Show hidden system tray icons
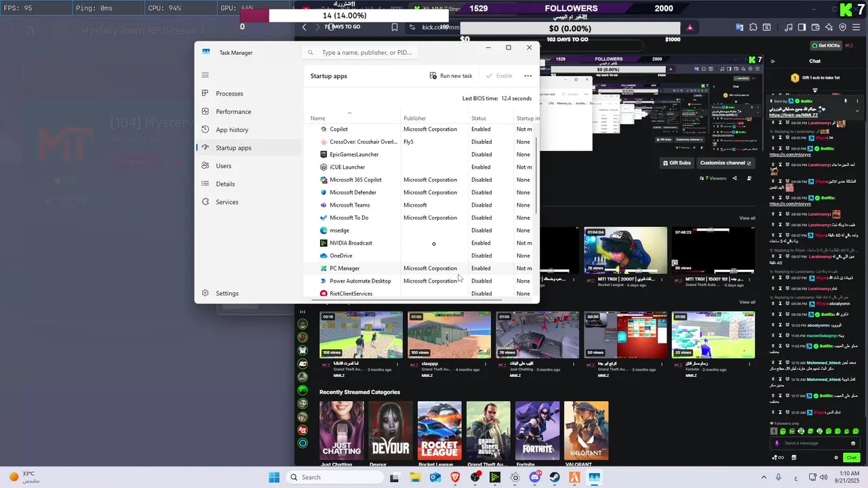Screen dimensions: 868x488 pos(764,477)
